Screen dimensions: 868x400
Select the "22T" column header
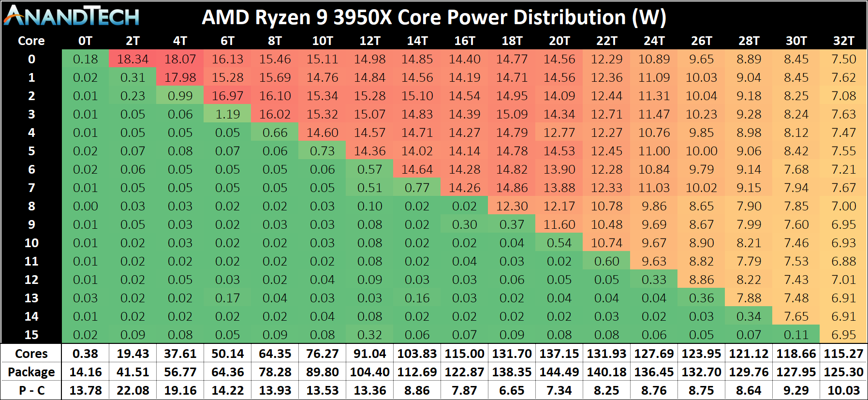click(x=607, y=41)
